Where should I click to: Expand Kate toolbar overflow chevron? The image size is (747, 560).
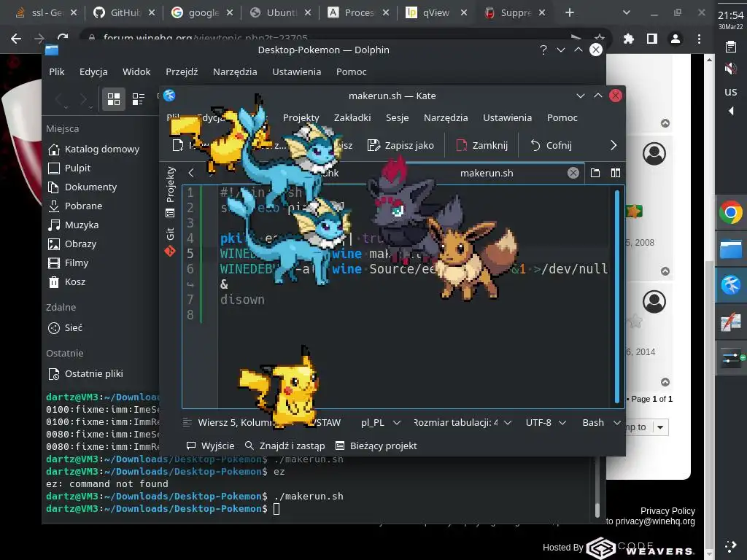coord(613,145)
